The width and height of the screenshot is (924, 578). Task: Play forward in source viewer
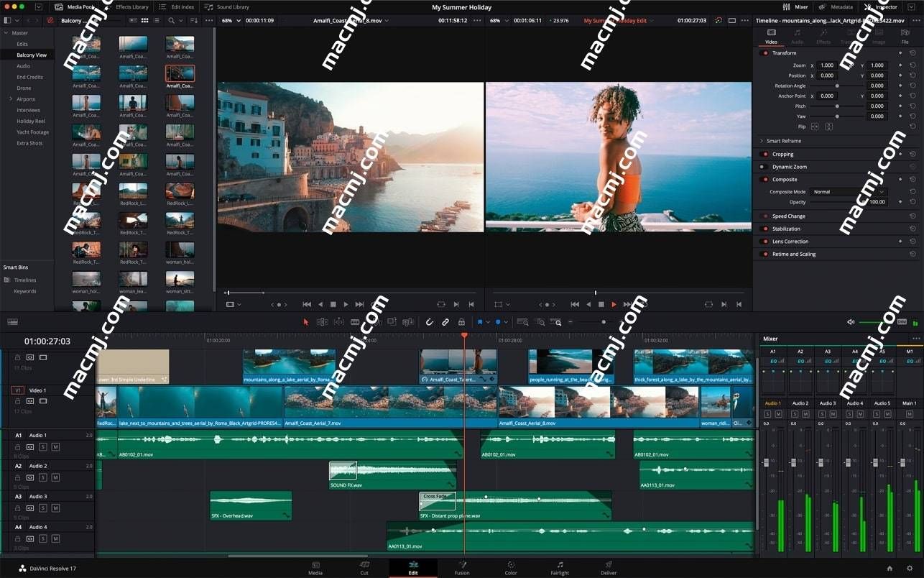[x=346, y=305]
